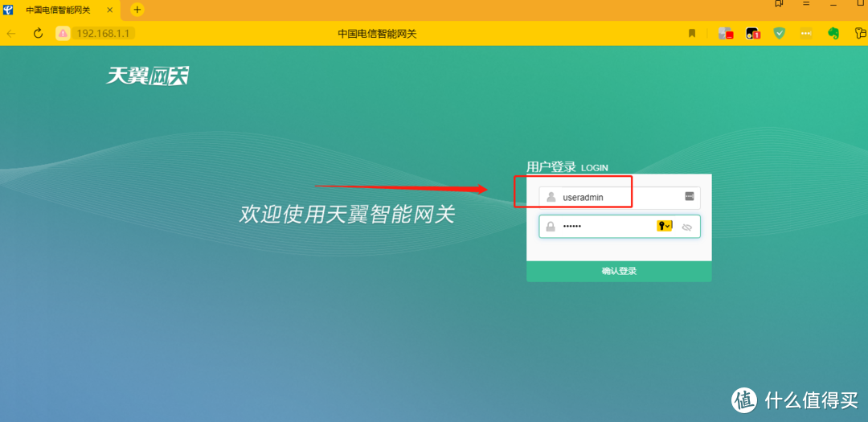Click the password input field
This screenshot has height=422, width=868.
(620, 227)
